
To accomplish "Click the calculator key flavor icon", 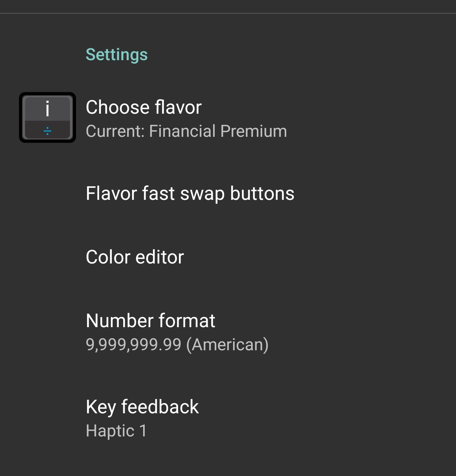I will point(47,117).
